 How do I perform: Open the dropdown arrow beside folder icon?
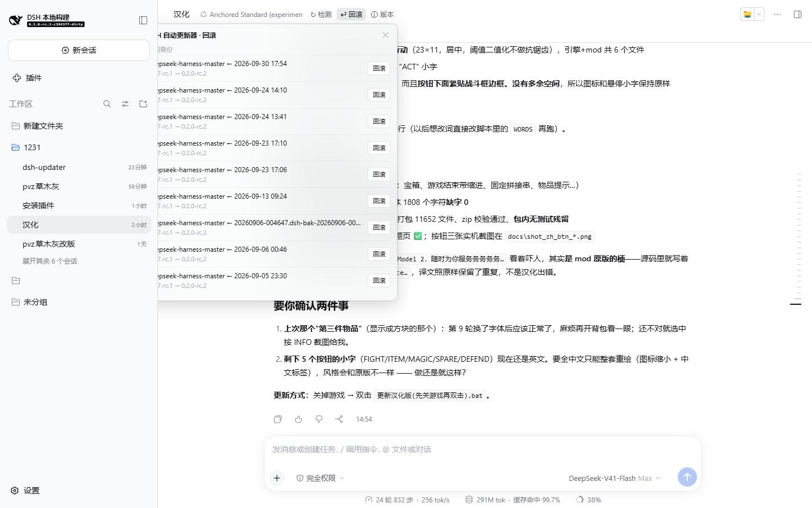coord(759,15)
